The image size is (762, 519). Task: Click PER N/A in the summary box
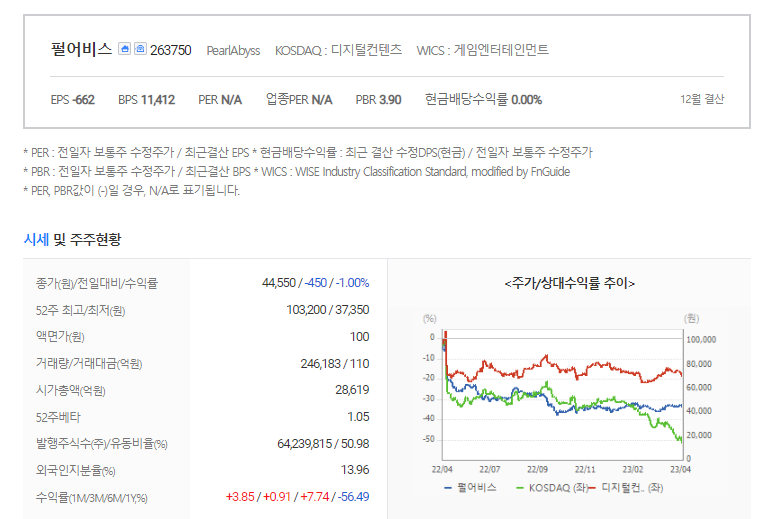coord(220,100)
